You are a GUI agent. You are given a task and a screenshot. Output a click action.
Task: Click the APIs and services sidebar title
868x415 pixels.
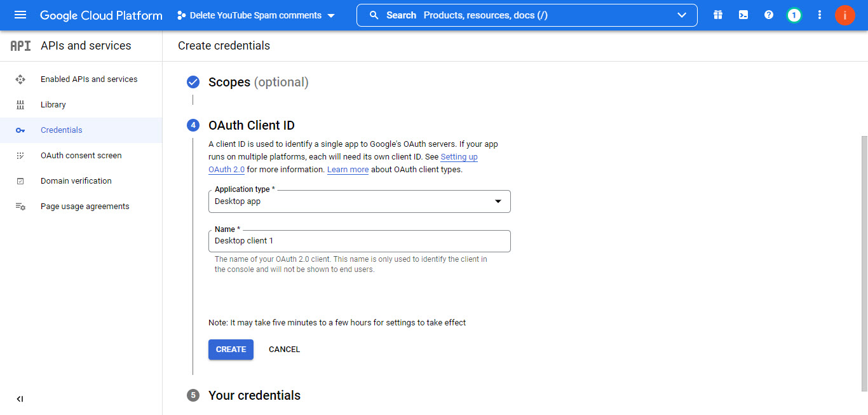[86, 46]
